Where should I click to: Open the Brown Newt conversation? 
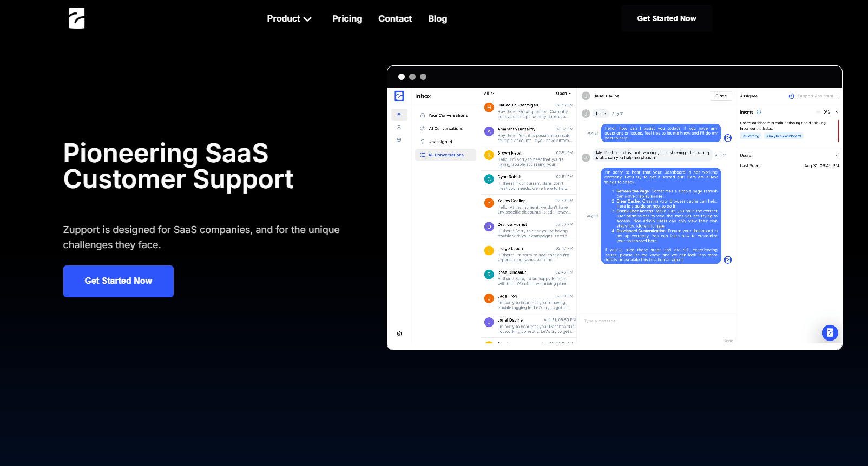coord(528,158)
